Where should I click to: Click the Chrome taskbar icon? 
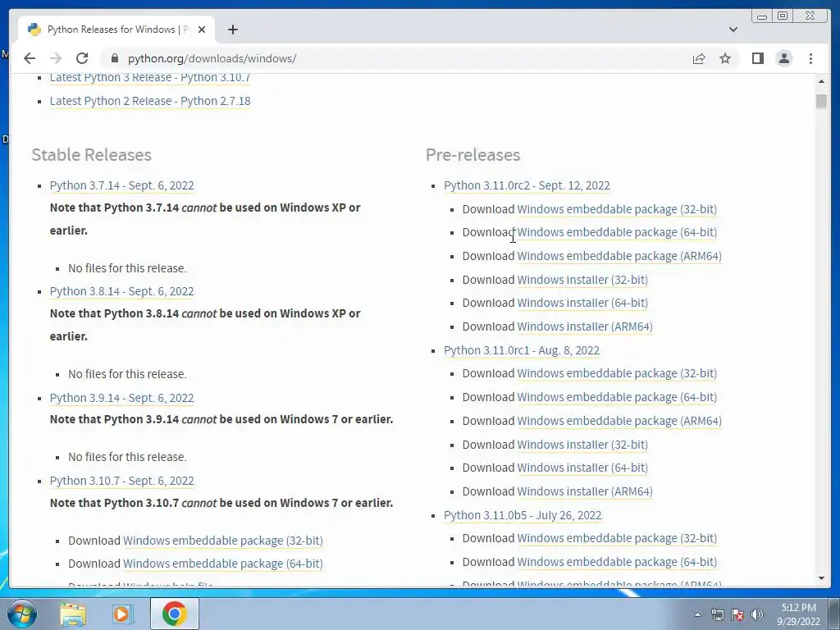[175, 614]
